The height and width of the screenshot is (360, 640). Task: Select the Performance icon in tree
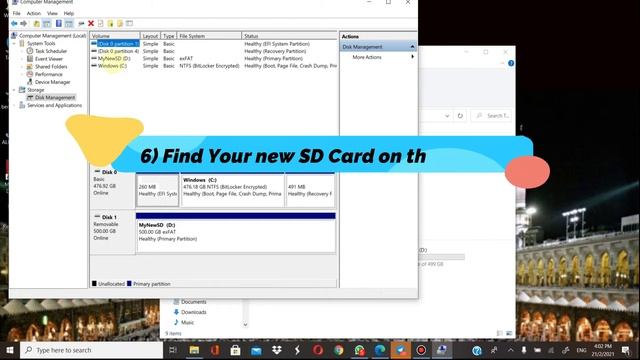[30, 74]
